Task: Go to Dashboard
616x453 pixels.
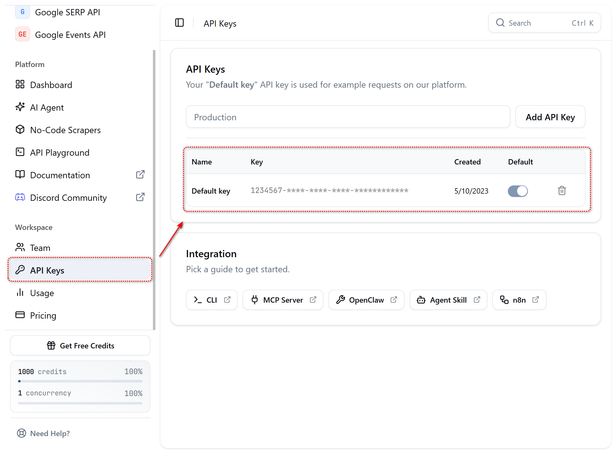Action: (x=51, y=85)
